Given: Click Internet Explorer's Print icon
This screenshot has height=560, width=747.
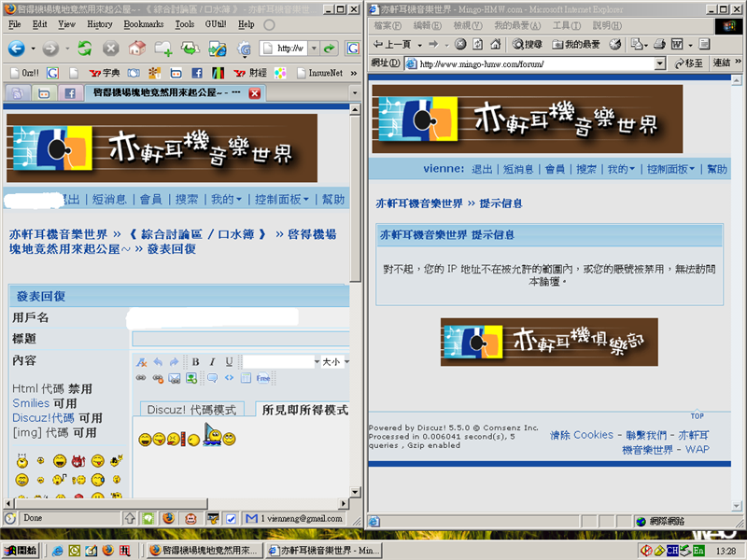Looking at the screenshot, I should click(x=659, y=44).
